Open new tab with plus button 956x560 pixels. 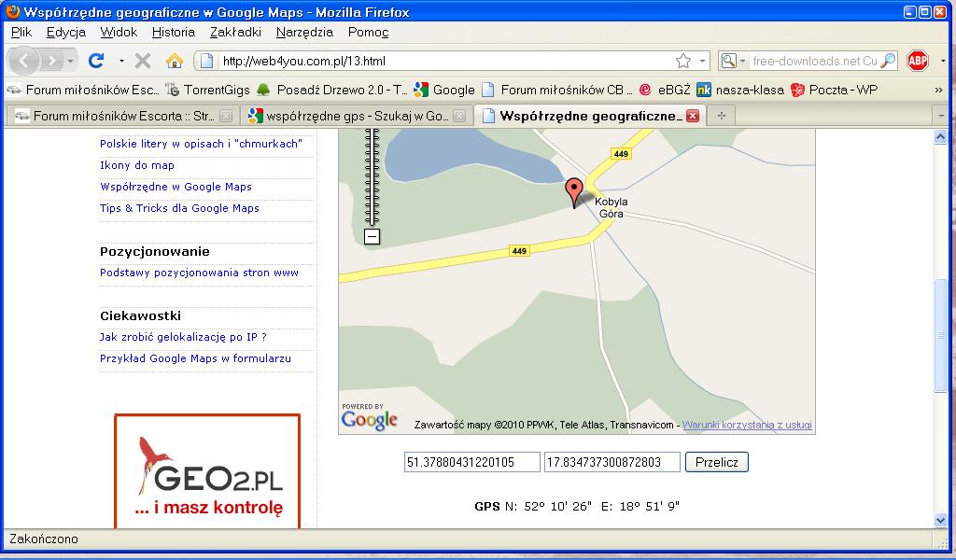(x=721, y=116)
